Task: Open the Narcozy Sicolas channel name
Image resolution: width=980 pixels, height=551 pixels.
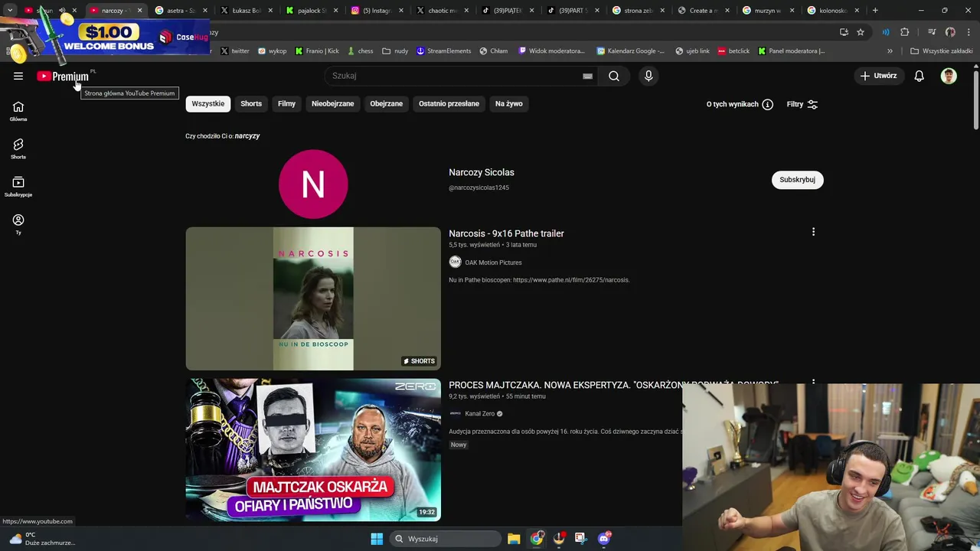Action: [482, 172]
